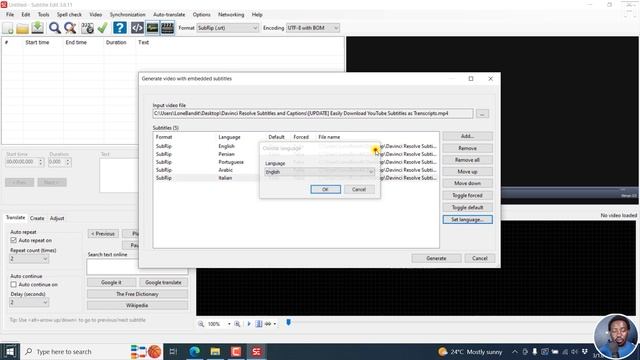This screenshot has height=360, width=640.
Task: Click the Move down button
Action: click(467, 183)
